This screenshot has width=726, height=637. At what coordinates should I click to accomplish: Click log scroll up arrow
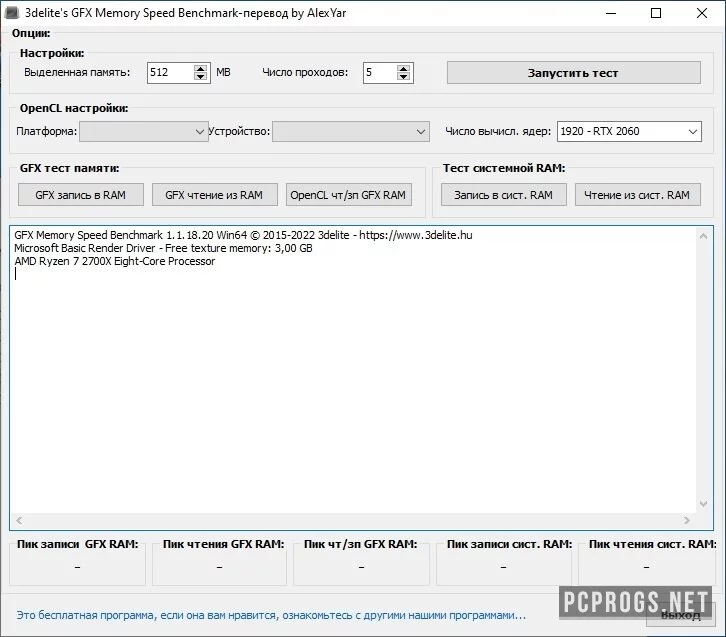coord(703,236)
